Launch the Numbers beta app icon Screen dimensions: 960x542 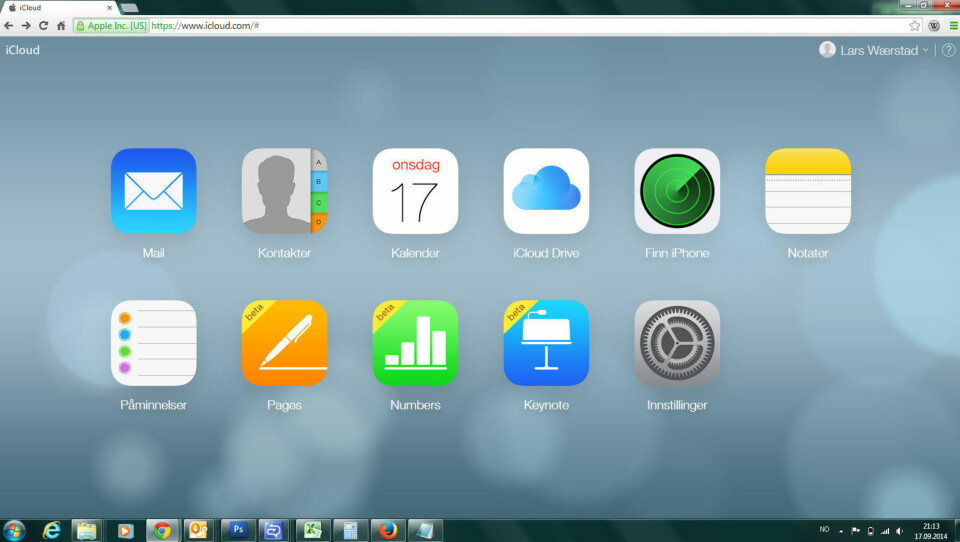(x=415, y=342)
